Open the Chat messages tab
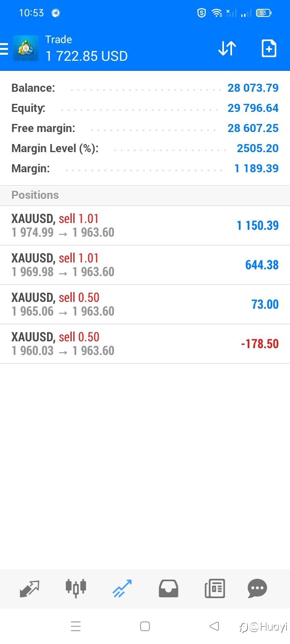The width and height of the screenshot is (290, 644). [x=257, y=588]
